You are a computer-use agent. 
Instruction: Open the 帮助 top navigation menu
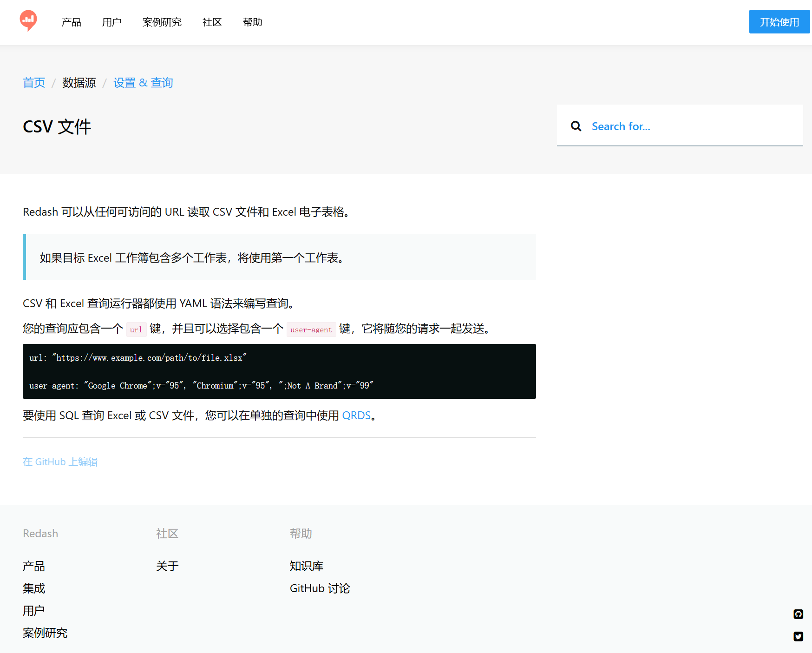point(252,22)
